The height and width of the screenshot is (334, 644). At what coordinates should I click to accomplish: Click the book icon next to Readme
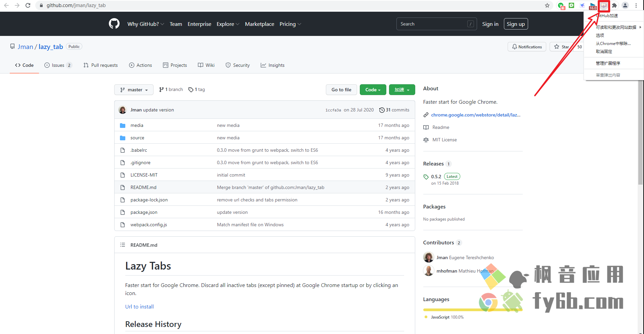[426, 127]
